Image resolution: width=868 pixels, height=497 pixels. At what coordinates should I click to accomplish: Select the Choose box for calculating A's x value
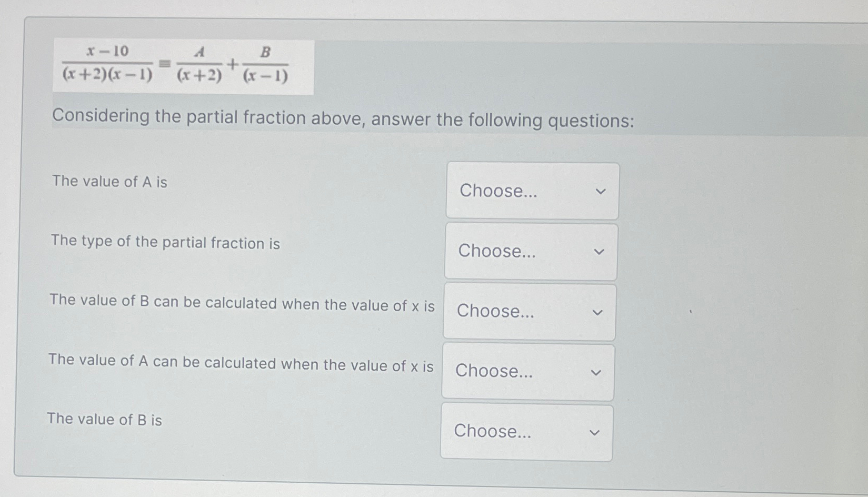pos(527,372)
